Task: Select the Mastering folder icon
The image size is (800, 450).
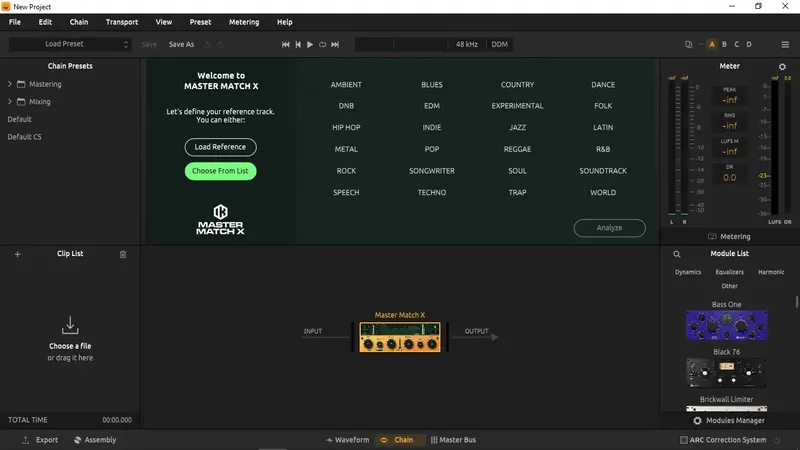Action: pos(21,84)
